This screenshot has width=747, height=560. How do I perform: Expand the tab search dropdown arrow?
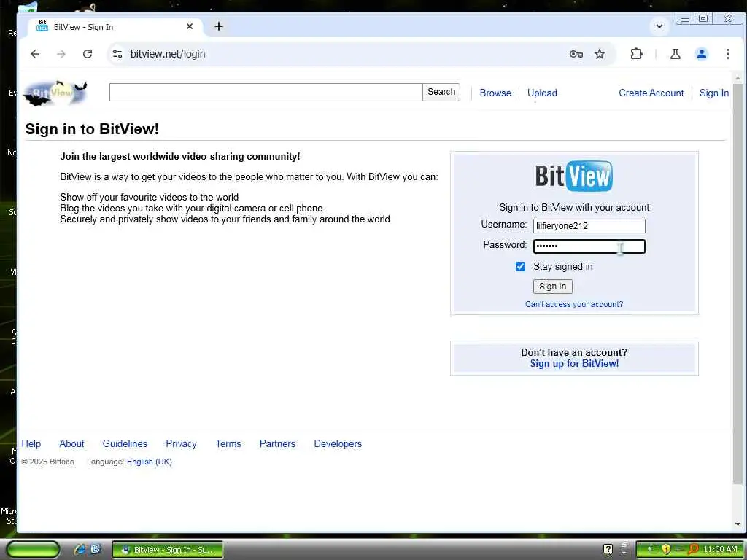(659, 26)
